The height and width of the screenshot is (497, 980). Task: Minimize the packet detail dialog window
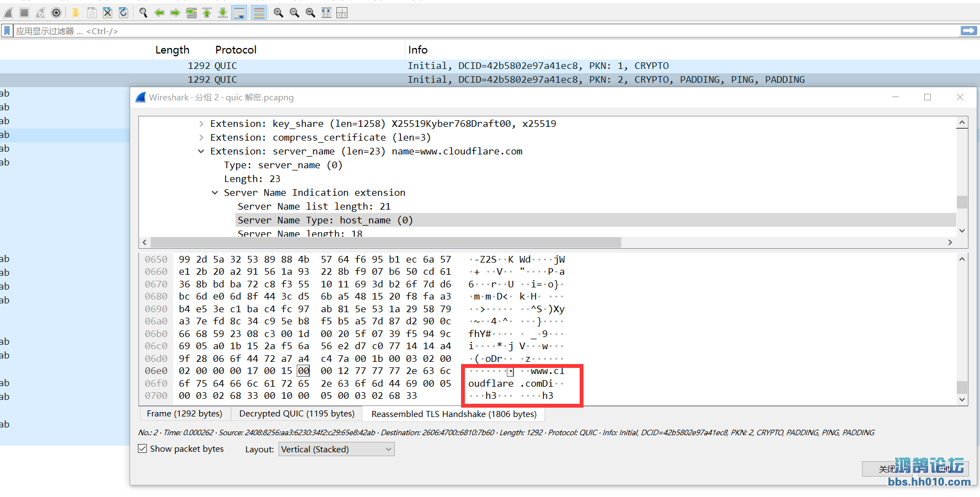point(896,97)
